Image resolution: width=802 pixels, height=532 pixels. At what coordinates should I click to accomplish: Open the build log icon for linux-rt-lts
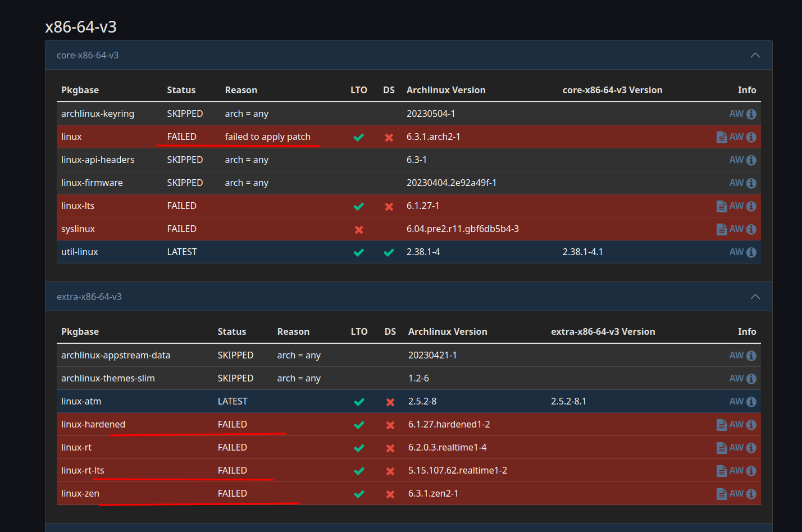pos(722,471)
